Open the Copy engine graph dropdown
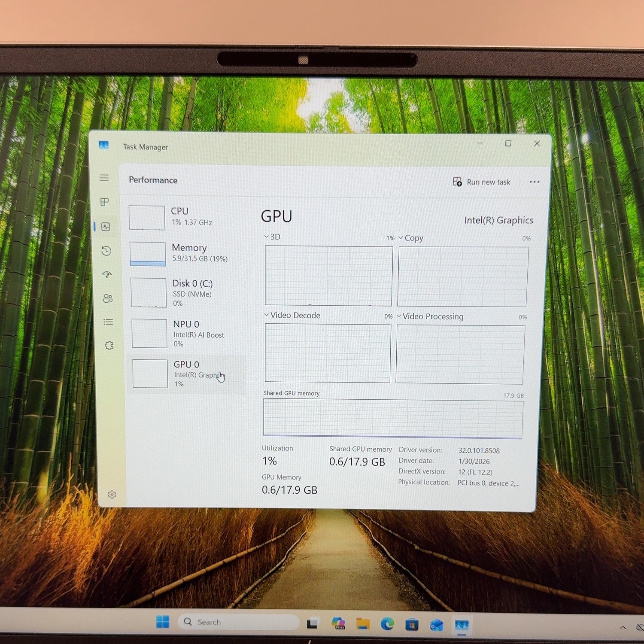 point(411,238)
